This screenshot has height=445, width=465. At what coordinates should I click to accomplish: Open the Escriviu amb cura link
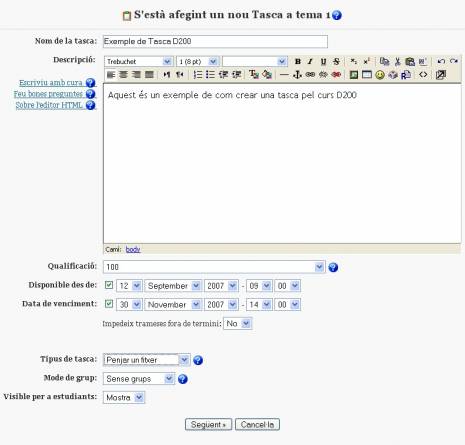pyautogui.click(x=51, y=83)
